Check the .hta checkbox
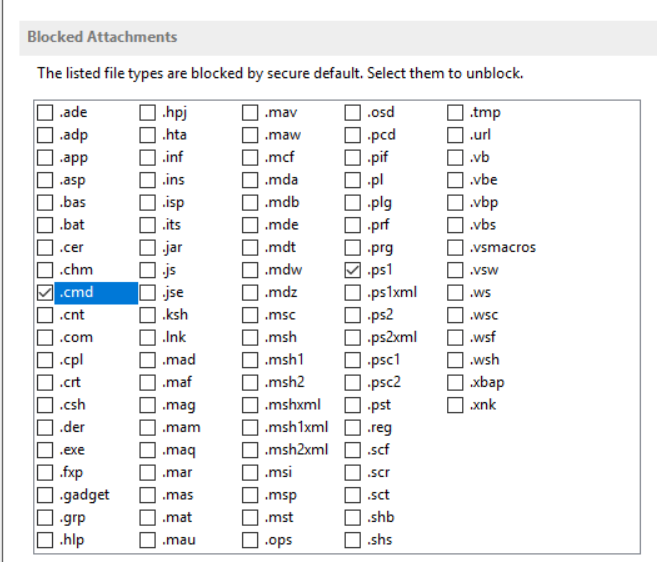657x562 pixels. click(147, 135)
